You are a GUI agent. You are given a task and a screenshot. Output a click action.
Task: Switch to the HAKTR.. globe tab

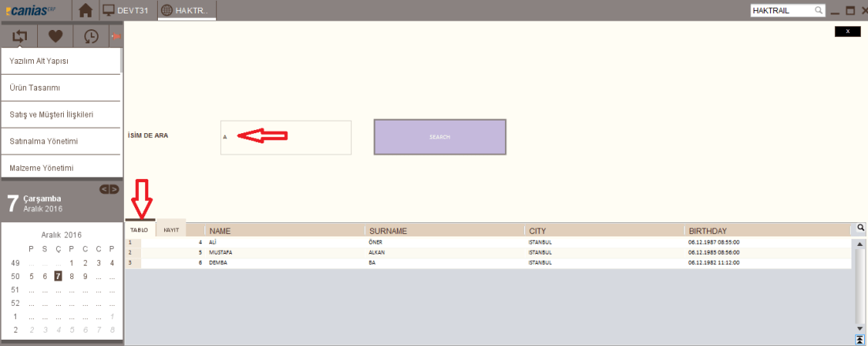[187, 11]
